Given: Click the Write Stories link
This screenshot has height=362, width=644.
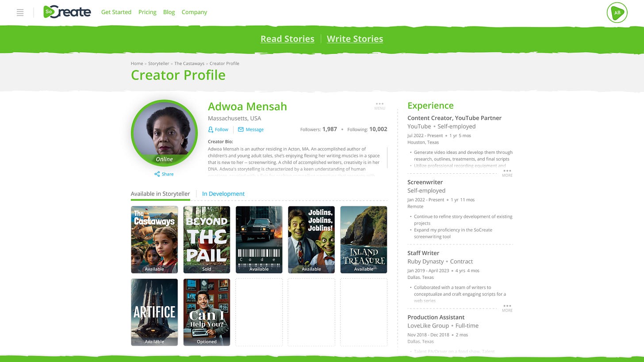Looking at the screenshot, I should point(355,39).
